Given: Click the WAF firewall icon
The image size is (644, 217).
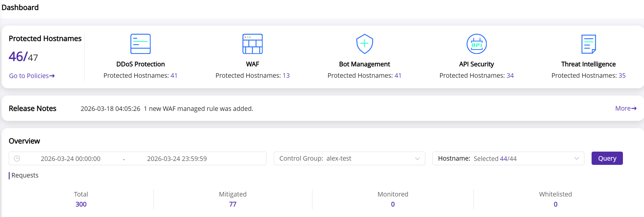Looking at the screenshot, I should tap(252, 44).
